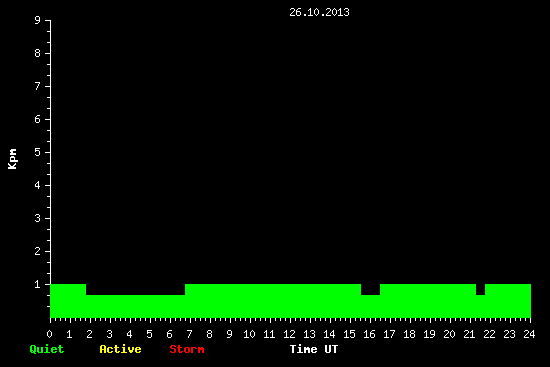Click the green bar between hours 8 and 14

(273, 301)
